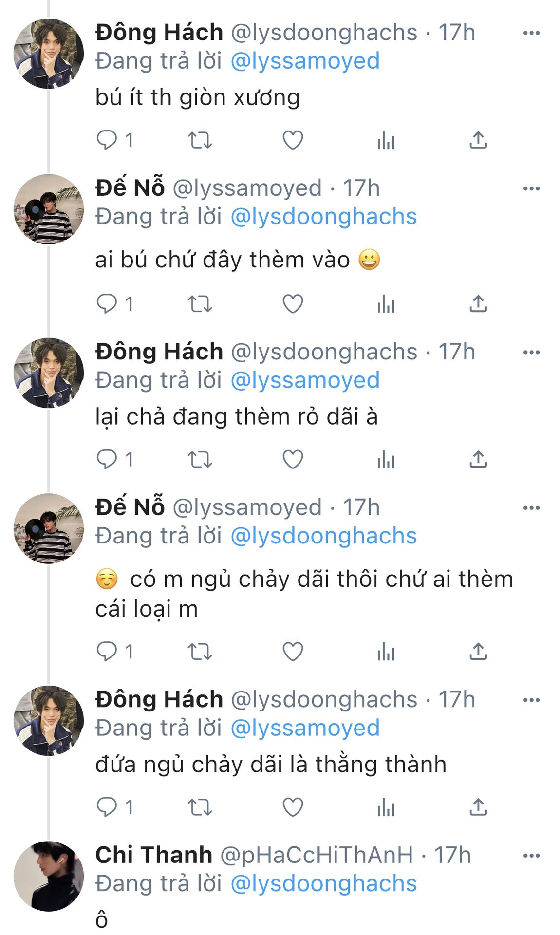Open @lysdoonghachs mention in Chi Thanh's reply
The height and width of the screenshot is (935, 560).
323,884
